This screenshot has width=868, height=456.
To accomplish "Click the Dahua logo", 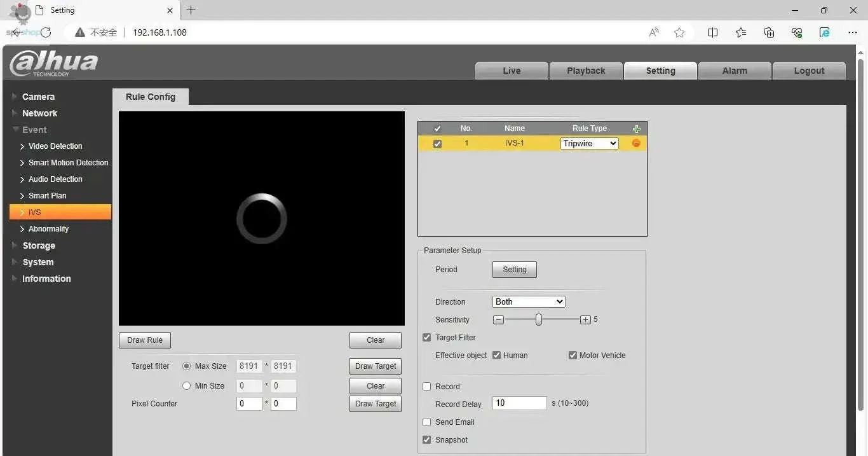I will (x=54, y=64).
